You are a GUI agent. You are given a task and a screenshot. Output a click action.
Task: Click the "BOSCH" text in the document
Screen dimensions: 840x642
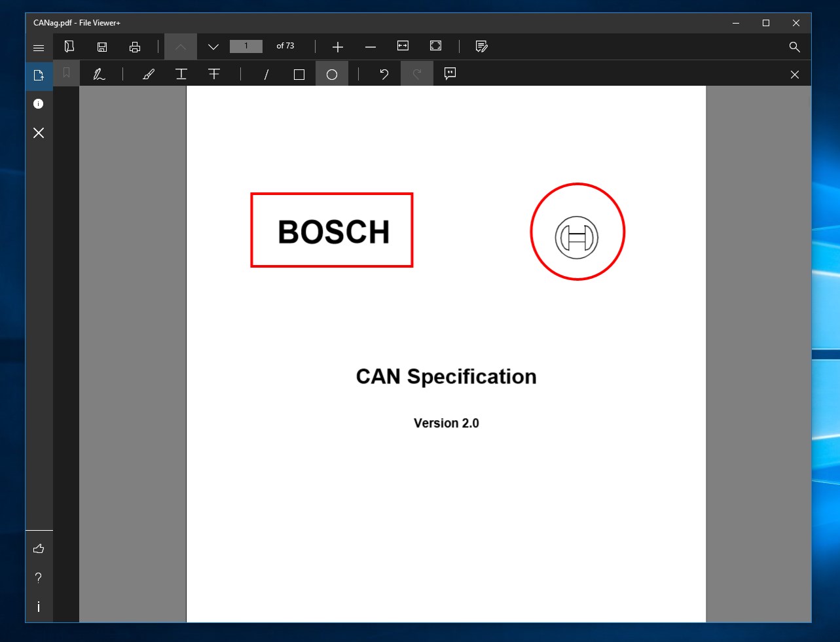pyautogui.click(x=334, y=232)
